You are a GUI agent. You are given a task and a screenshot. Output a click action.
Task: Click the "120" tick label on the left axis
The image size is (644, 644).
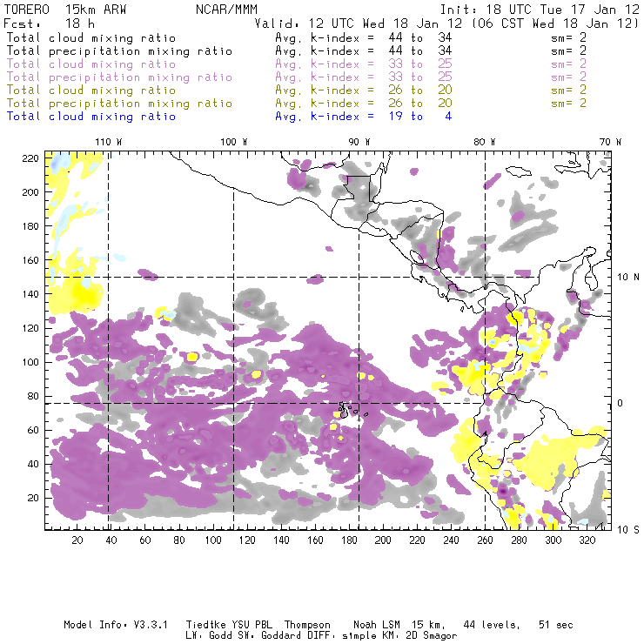click(x=30, y=329)
